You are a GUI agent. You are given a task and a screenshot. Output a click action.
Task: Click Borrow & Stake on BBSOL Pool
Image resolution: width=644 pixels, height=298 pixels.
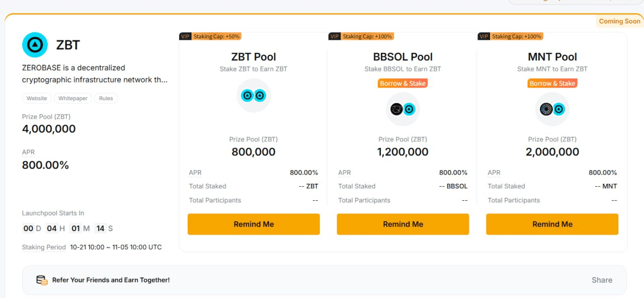click(x=403, y=84)
